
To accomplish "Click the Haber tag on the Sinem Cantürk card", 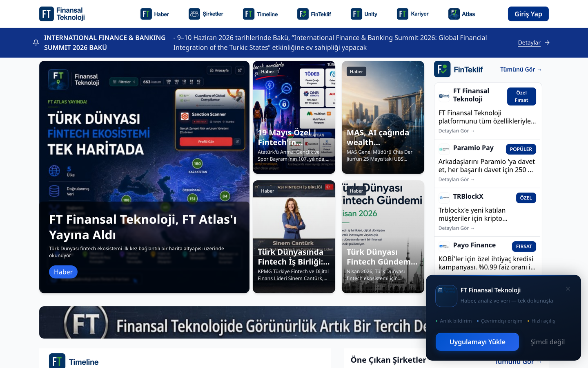I will (267, 191).
